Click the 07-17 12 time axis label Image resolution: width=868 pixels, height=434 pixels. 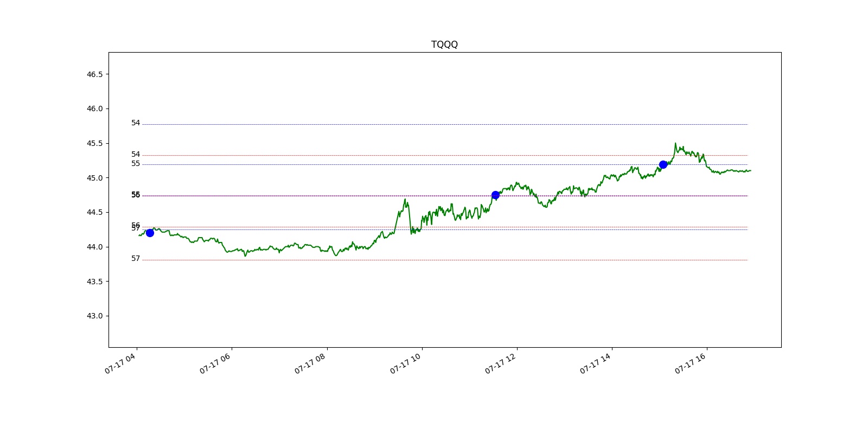[x=500, y=363]
